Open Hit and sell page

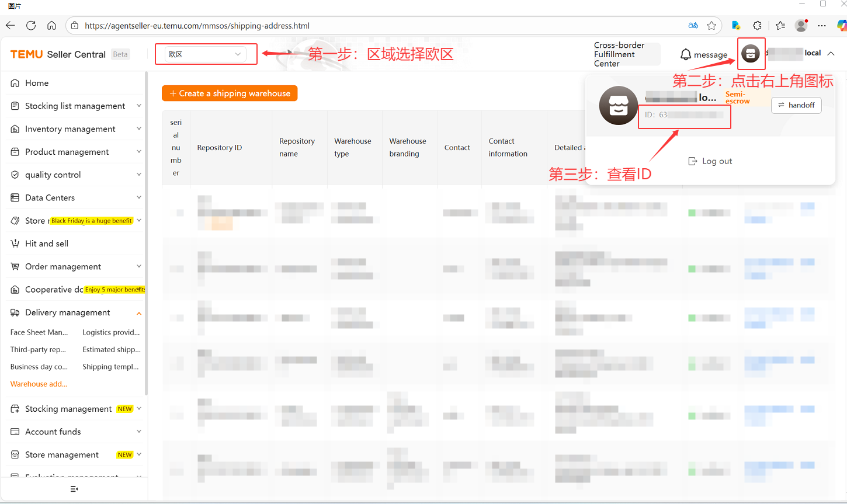[47, 244]
